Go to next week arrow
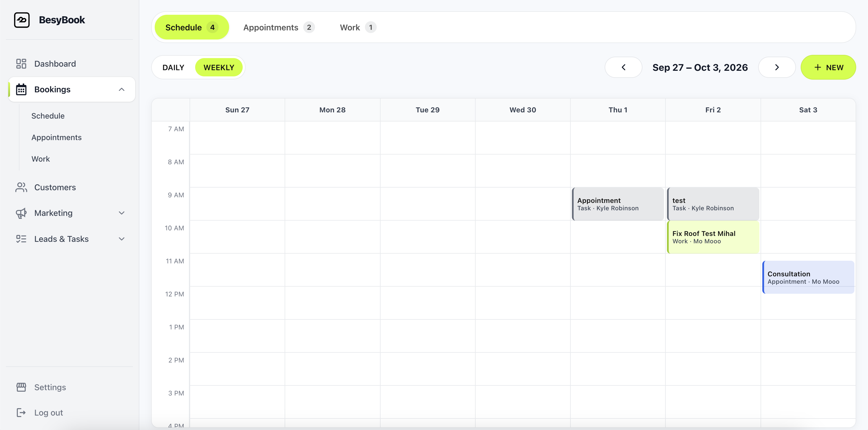868x430 pixels. tap(777, 67)
